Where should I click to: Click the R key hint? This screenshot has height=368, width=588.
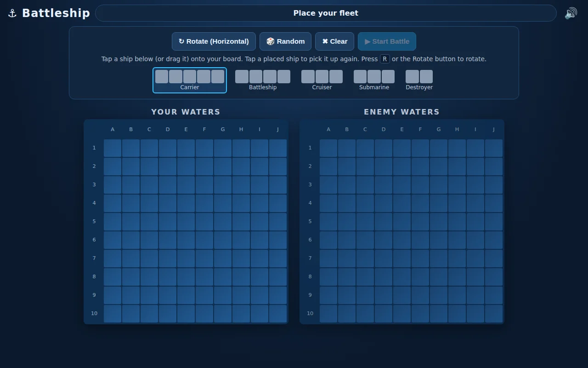(384, 59)
